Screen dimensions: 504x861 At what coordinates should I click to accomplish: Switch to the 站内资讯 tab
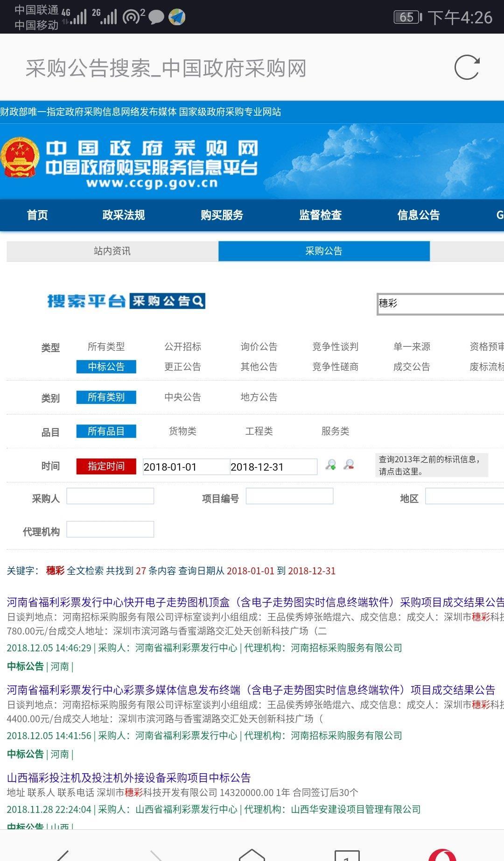pyautogui.click(x=112, y=251)
